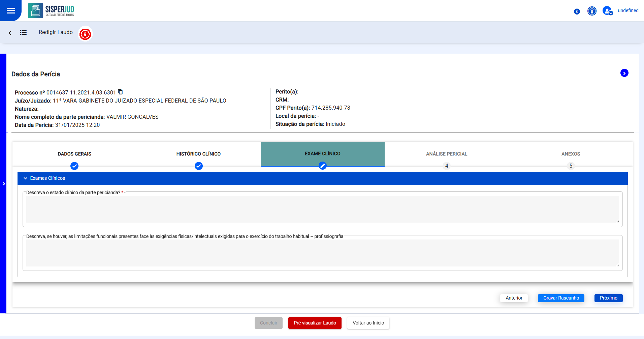The image size is (644, 339).
Task: Click the Dados Gerais completed check icon
Action: [74, 166]
